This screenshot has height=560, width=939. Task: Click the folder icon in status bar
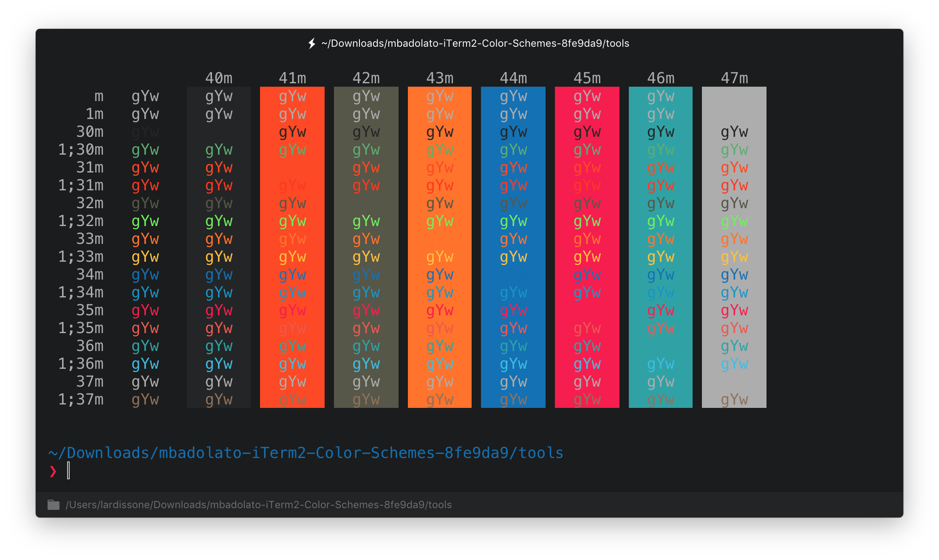coord(54,505)
